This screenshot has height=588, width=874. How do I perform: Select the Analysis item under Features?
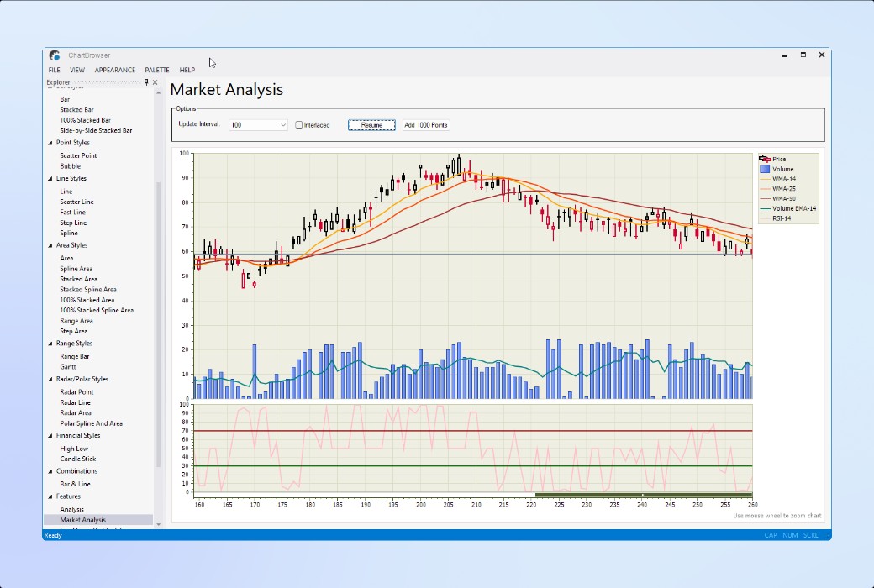[72, 509]
